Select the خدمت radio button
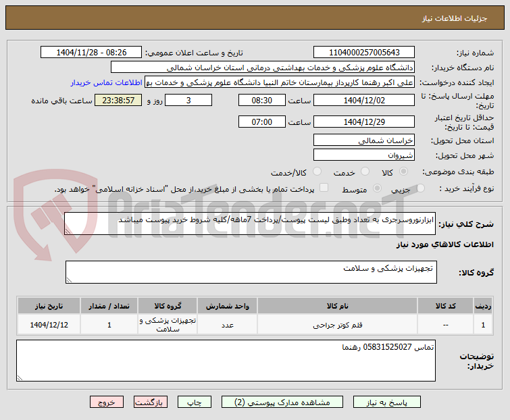The height and width of the screenshot is (420, 510). (x=365, y=172)
